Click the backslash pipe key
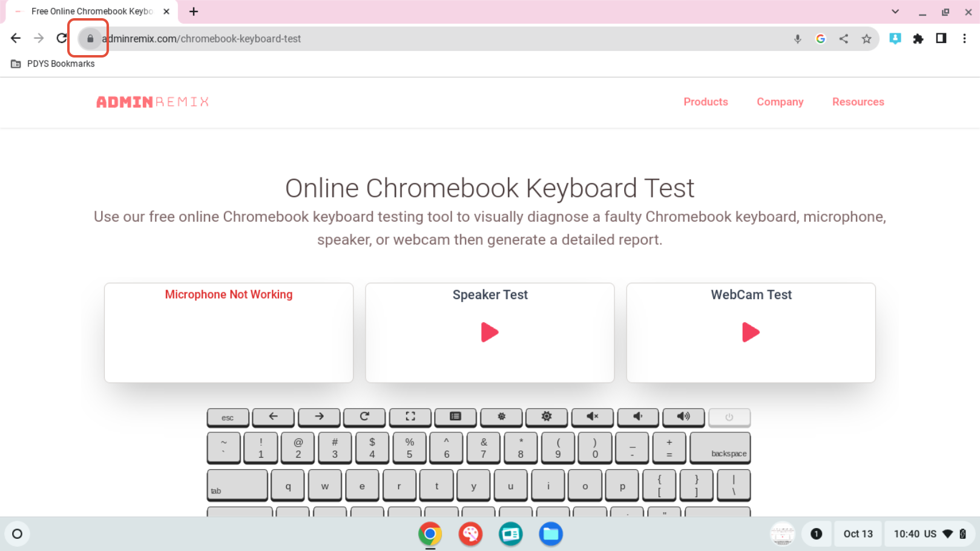 click(734, 485)
